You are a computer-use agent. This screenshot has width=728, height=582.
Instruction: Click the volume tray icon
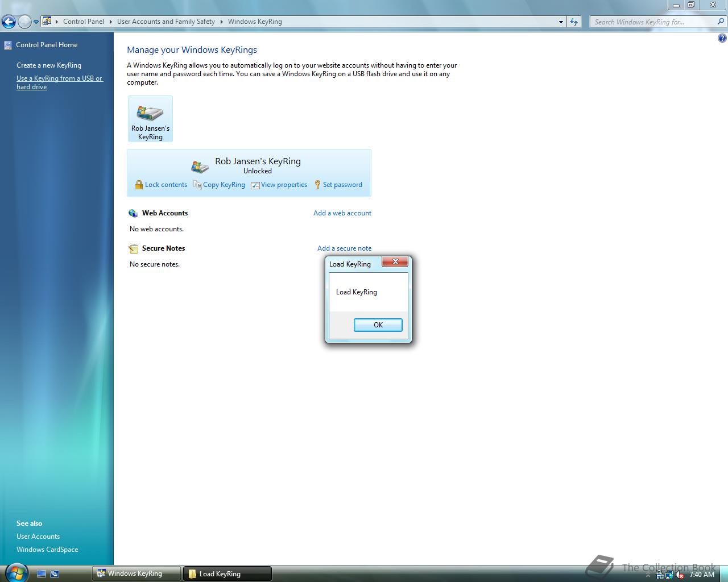click(x=680, y=575)
